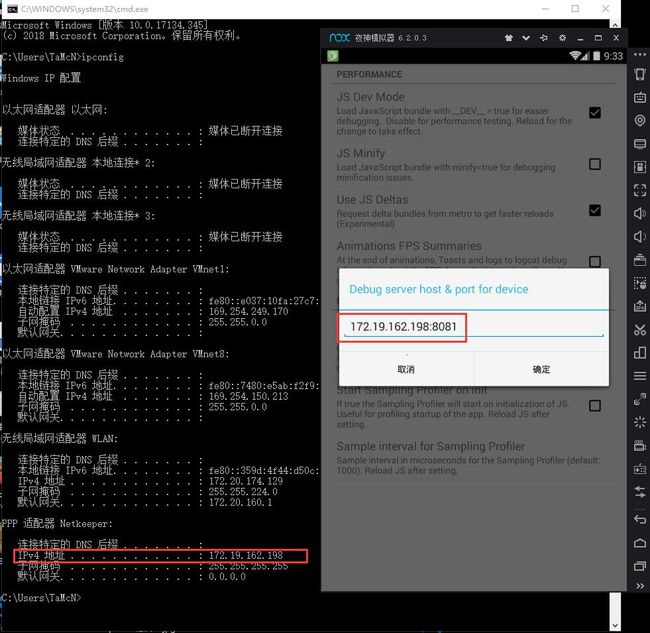Confirm the dialog with 确定 button

pos(541,369)
